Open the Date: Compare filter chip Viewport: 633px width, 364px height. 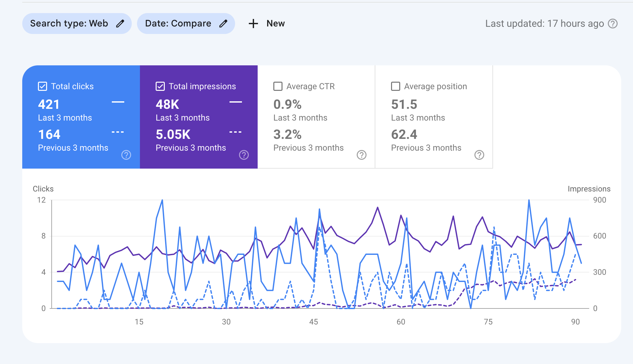point(178,24)
